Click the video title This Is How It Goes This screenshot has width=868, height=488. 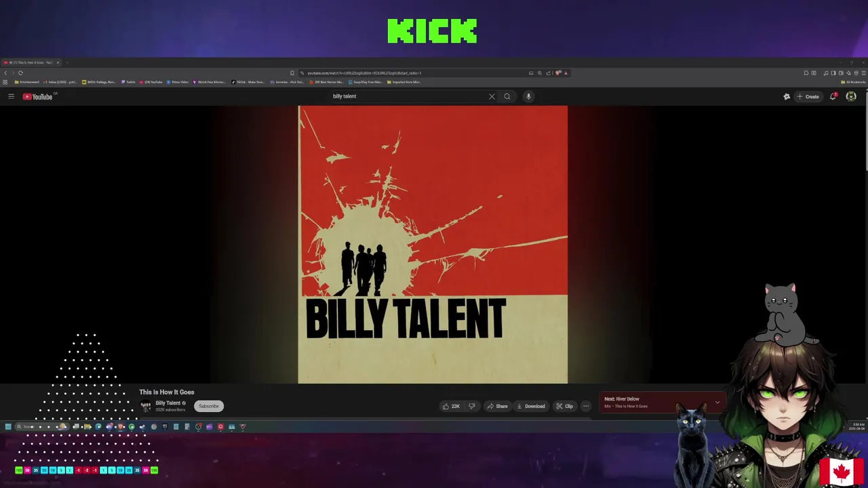pyautogui.click(x=167, y=392)
